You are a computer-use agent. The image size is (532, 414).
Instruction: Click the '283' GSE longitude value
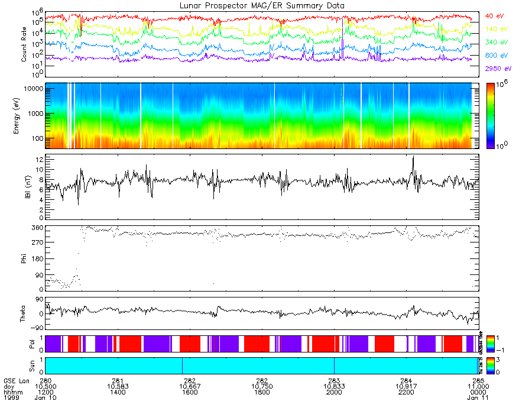334,381
